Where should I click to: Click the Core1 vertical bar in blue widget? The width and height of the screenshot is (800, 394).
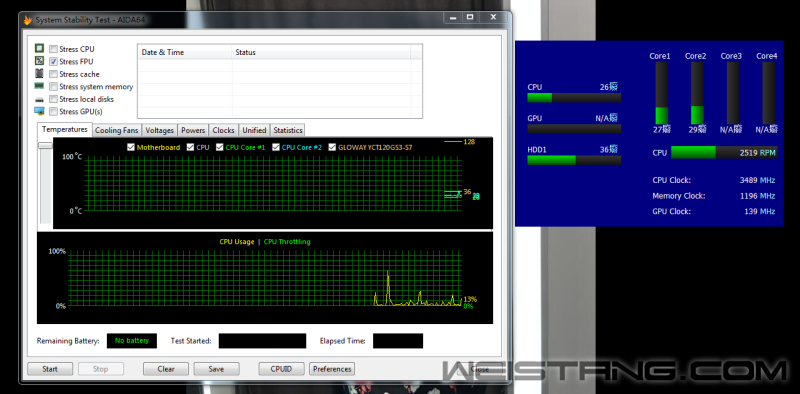coord(661,93)
